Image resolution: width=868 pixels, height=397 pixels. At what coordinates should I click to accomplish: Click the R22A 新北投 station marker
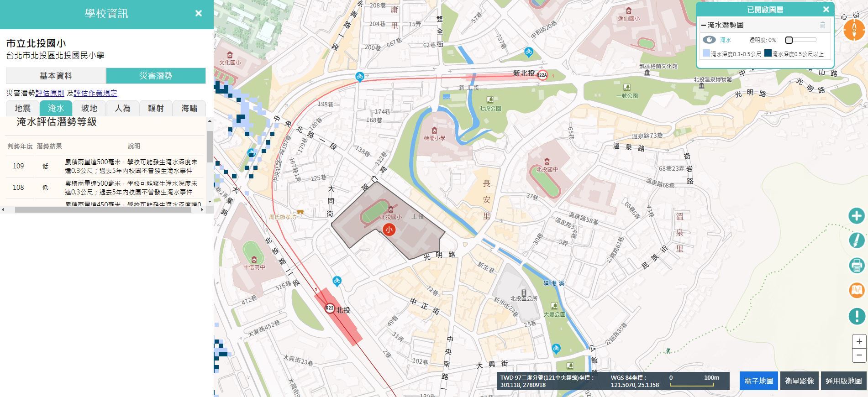tap(542, 75)
